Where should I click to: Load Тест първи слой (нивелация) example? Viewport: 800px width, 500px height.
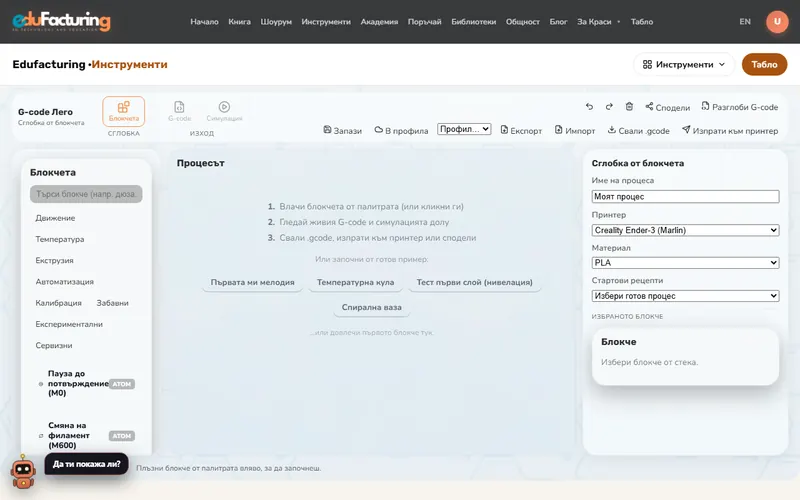tap(474, 282)
